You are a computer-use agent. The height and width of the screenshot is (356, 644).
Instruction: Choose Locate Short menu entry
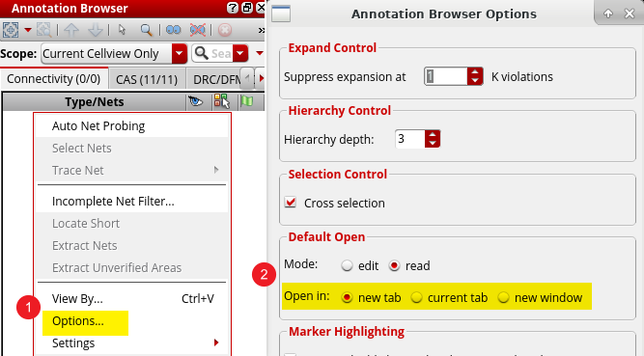coord(132,224)
